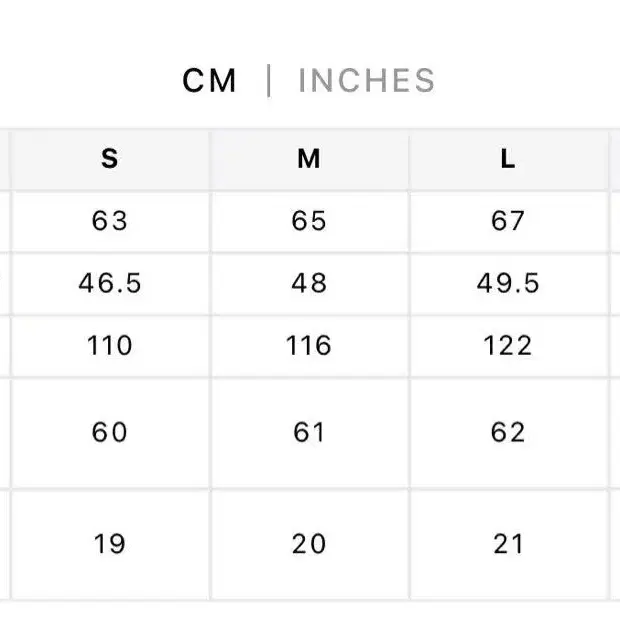Pick the 19 value in S column
The width and height of the screenshot is (620, 620).
110,544
